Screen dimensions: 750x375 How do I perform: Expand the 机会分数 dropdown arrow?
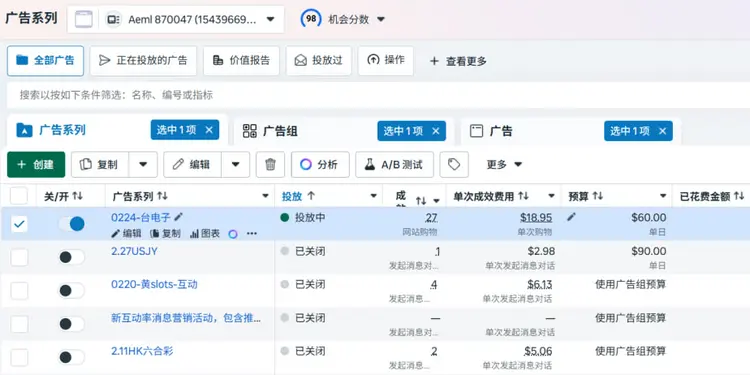381,20
